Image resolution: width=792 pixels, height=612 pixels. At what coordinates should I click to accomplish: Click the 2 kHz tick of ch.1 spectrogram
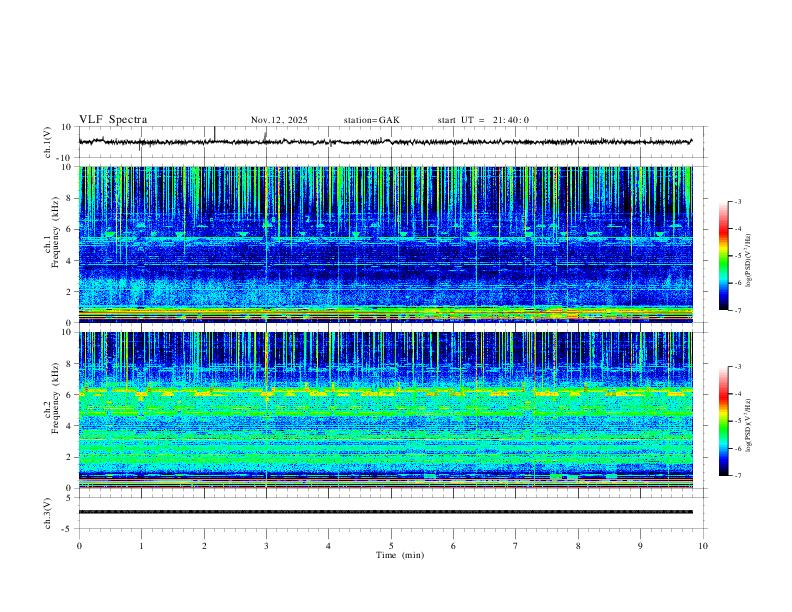click(x=70, y=291)
